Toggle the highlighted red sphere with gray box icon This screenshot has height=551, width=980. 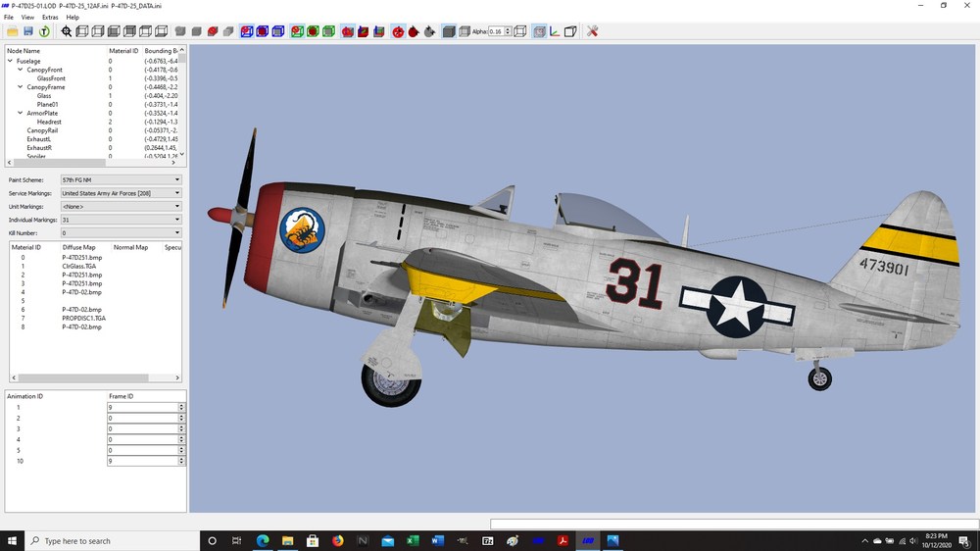[x=348, y=31]
